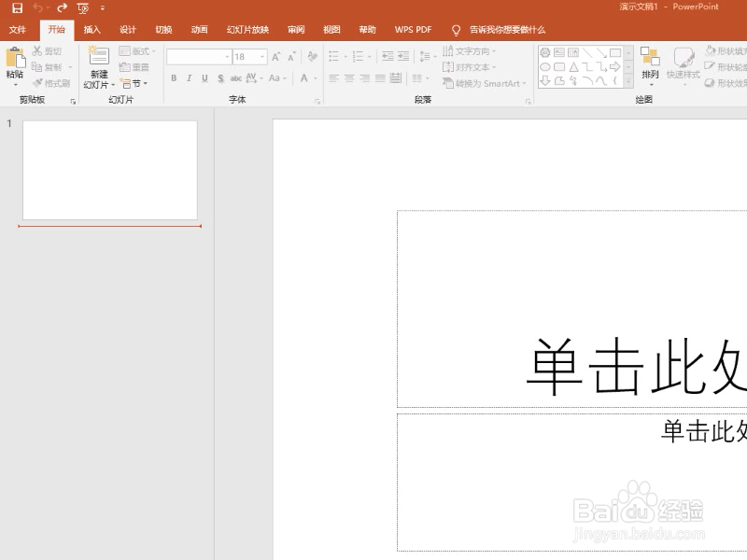Open the add or remove columns dropdown
Screen dimensions: 747x560
click(x=421, y=78)
